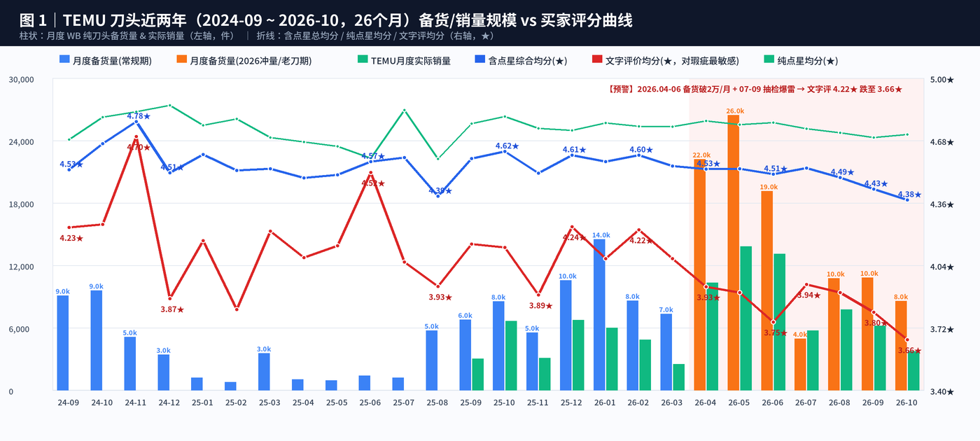Image resolution: width=980 pixels, height=441 pixels.
Task: Click the blue 4.38★ label at 26-10
Action: click(909, 195)
